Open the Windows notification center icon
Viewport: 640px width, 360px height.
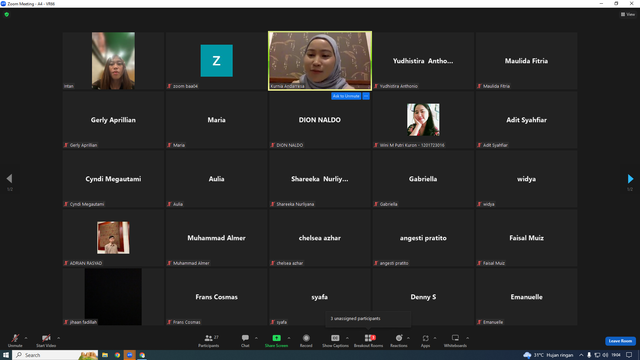(x=629, y=355)
